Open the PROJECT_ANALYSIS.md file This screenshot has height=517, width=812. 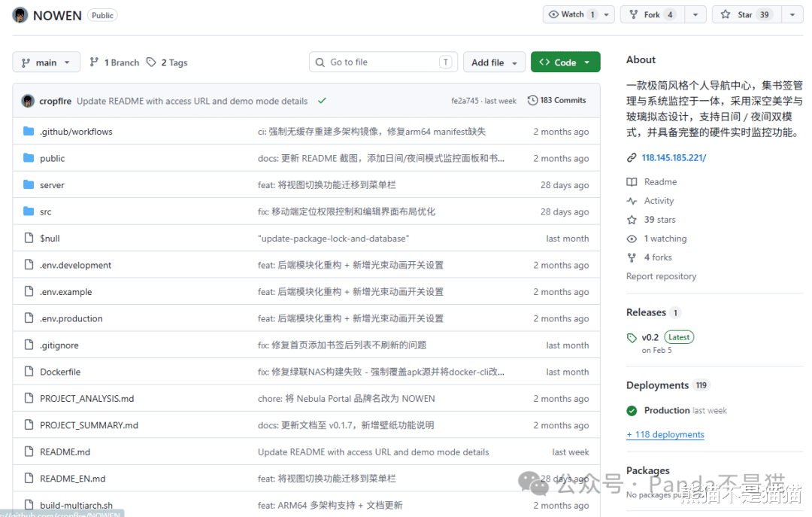pyautogui.click(x=87, y=398)
